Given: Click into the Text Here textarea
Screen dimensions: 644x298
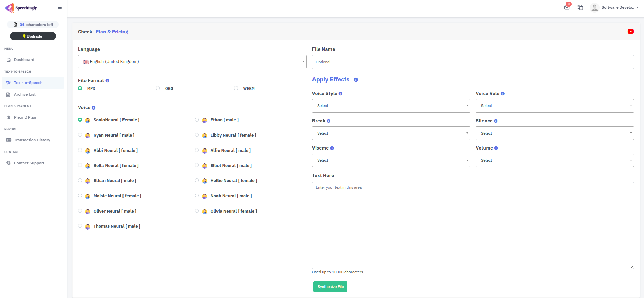Looking at the screenshot, I should [473, 225].
